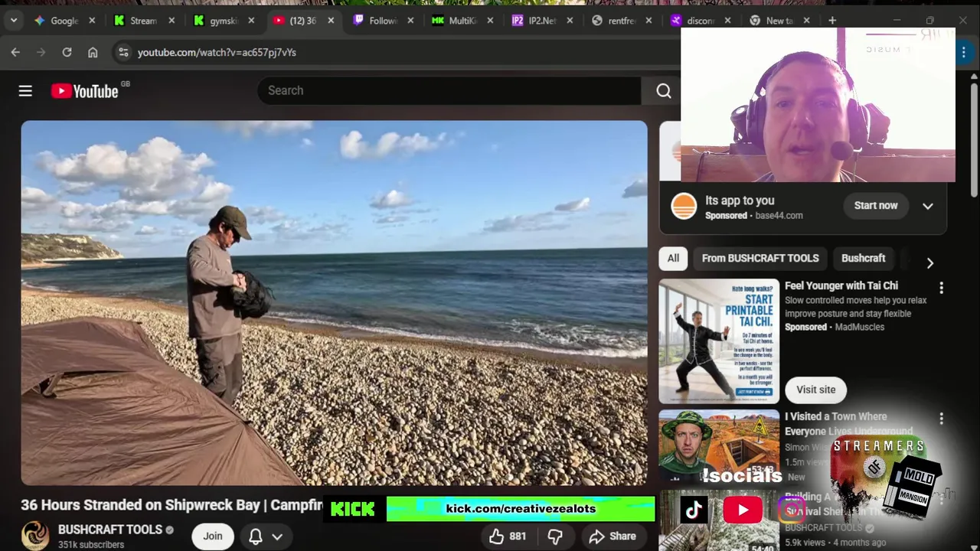Click Start now on base44 ad

(876, 205)
